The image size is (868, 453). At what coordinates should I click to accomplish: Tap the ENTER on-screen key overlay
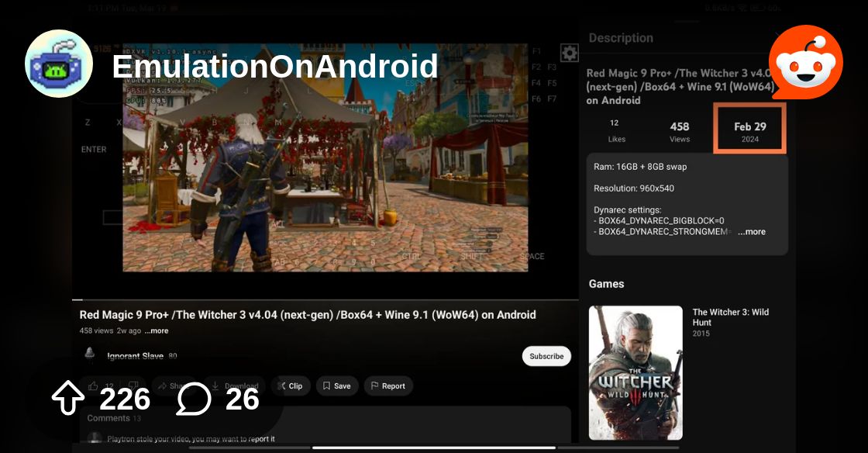94,150
